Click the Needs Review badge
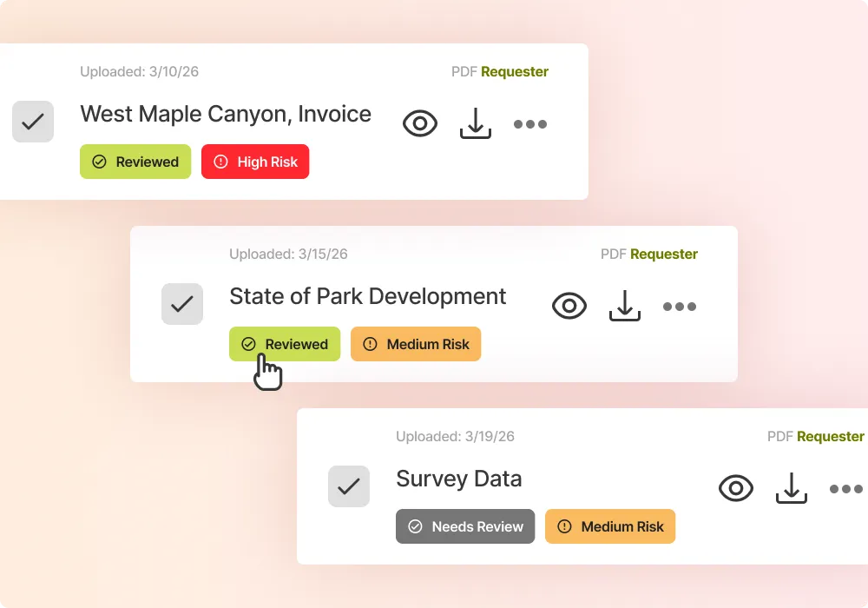This screenshot has width=868, height=608. tap(465, 526)
